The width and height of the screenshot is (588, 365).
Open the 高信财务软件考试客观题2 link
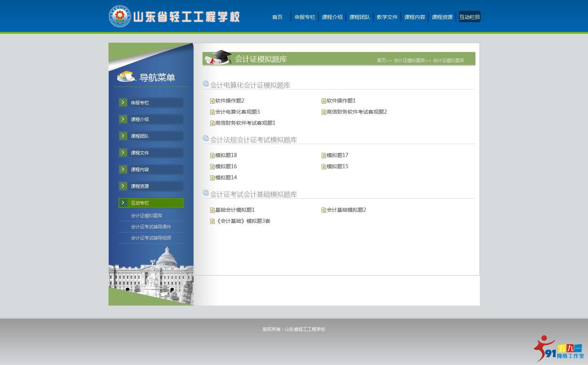(x=357, y=112)
